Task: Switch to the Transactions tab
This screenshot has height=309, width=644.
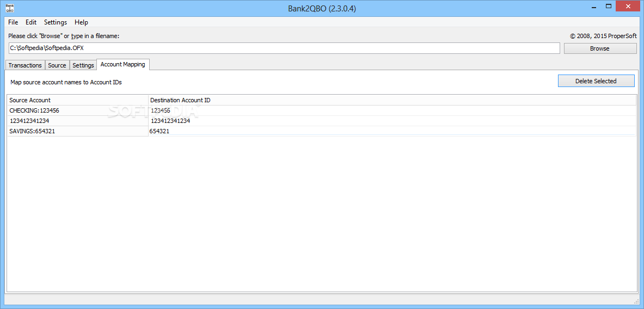Action: (x=25, y=65)
